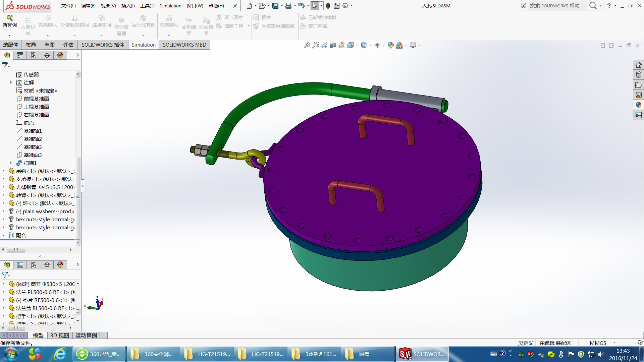Expand the 配合 mates folder
Screen dimensions: 644x362
(x=3, y=235)
